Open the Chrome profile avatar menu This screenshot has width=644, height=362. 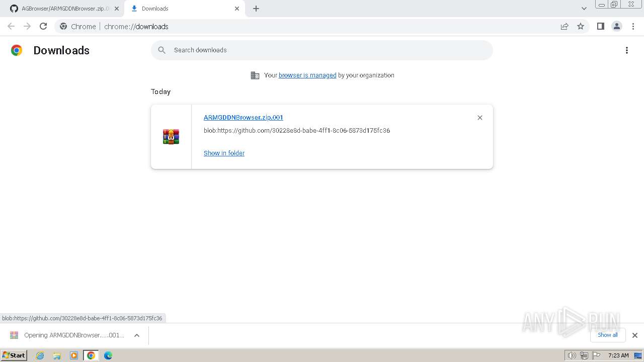[x=617, y=26]
